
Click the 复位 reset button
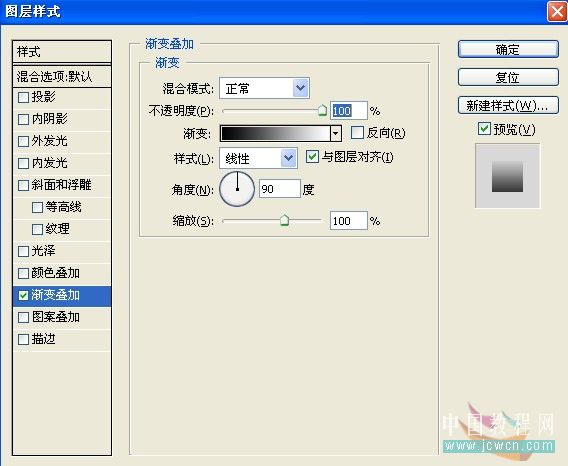[508, 77]
